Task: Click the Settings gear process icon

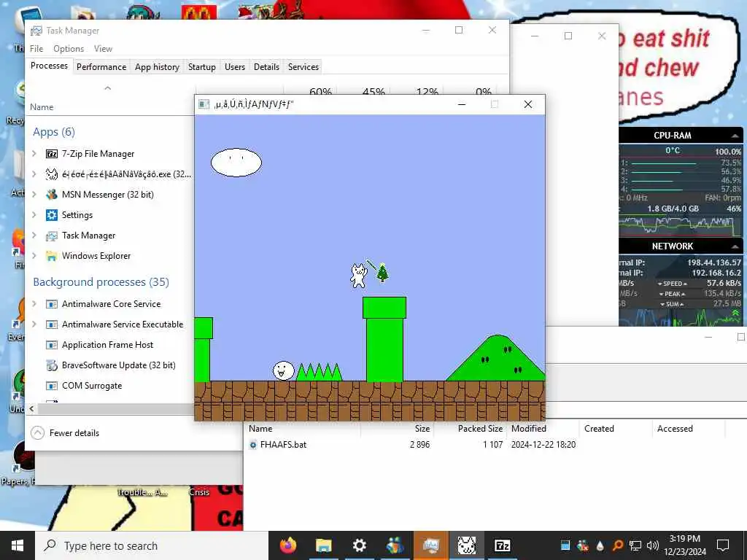Action: coord(52,215)
